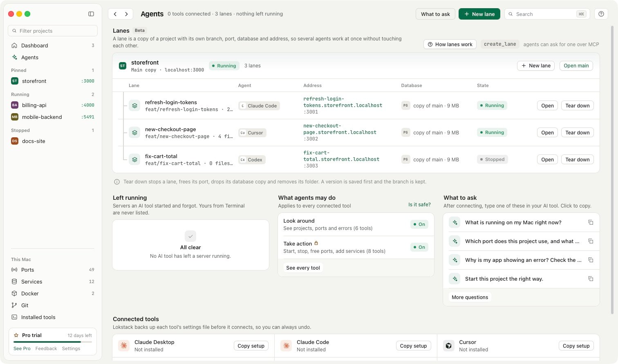Click the green New lane button in top bar
Image resolution: width=618 pixels, height=364 pixels.
(x=479, y=14)
